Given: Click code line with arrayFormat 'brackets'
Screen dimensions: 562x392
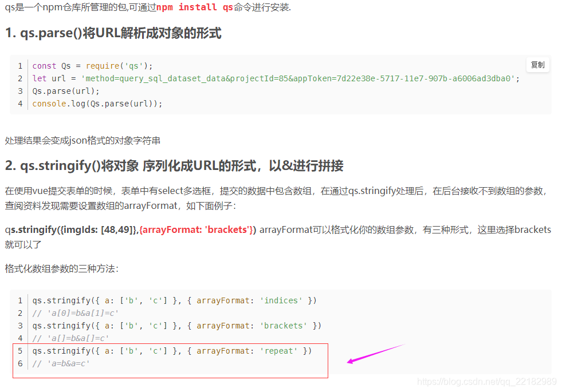Looking at the screenshot, I should (176, 326).
